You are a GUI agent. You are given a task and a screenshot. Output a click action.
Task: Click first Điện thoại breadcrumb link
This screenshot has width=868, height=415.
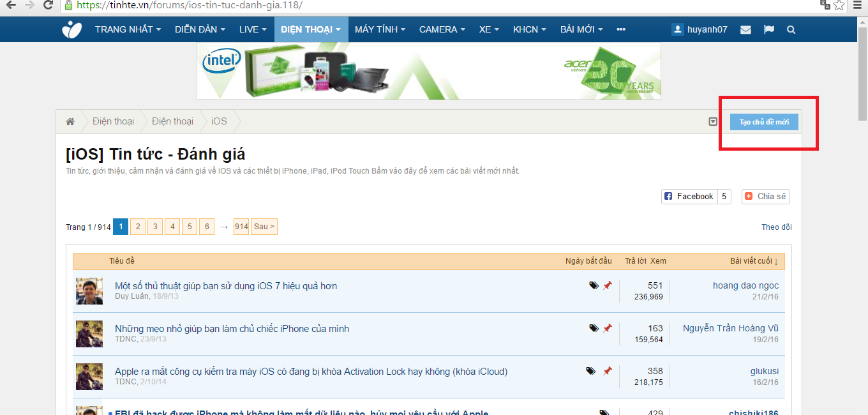coord(113,121)
